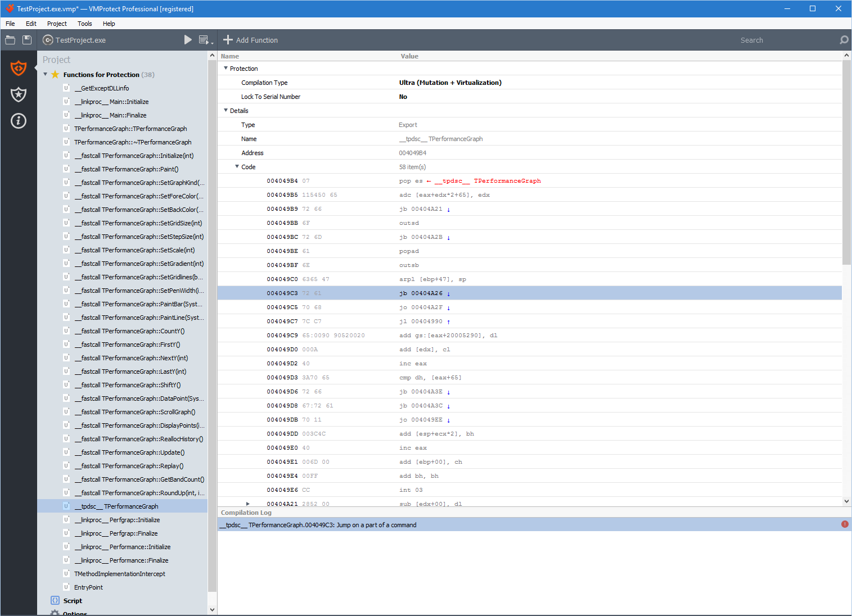Select ~TPerformanceGraph destructor entry

133,142
